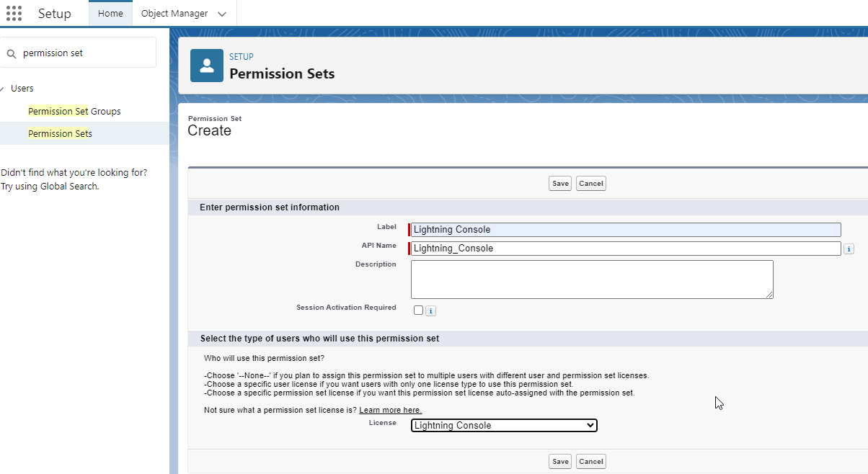The width and height of the screenshot is (868, 474).
Task: Save the new permission set
Action: tap(559, 183)
